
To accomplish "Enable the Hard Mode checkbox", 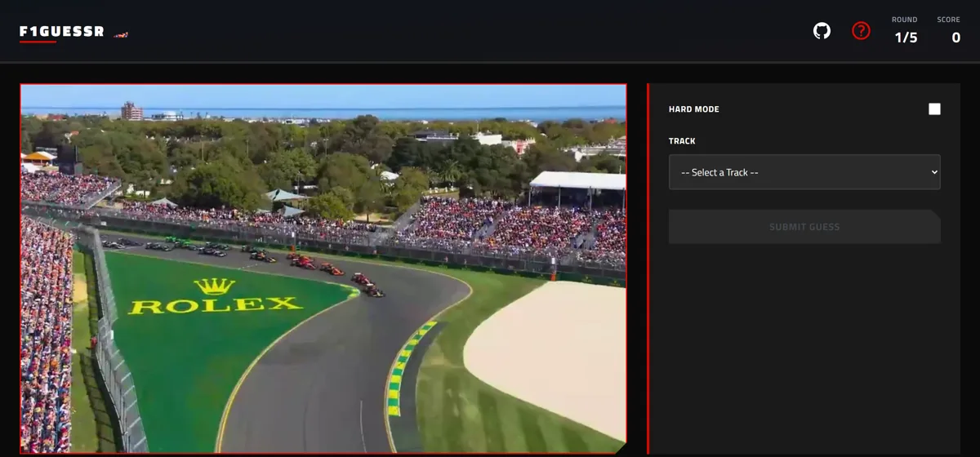I will point(934,109).
